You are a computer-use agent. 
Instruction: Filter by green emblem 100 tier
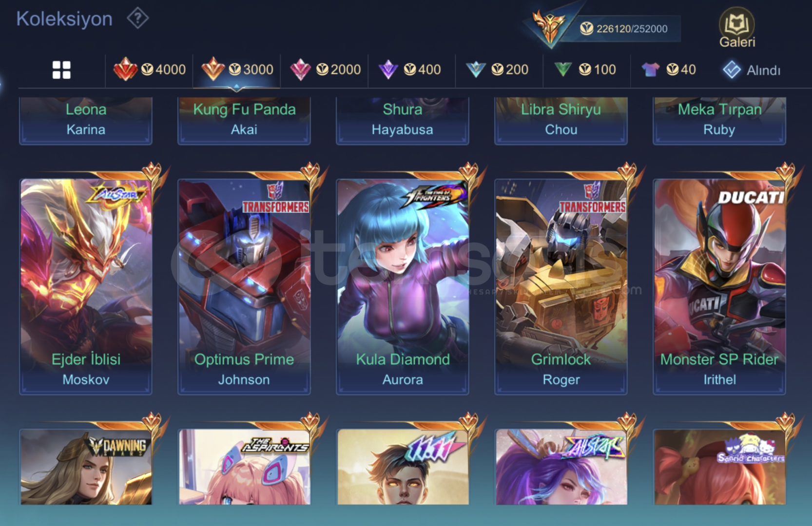click(x=585, y=70)
